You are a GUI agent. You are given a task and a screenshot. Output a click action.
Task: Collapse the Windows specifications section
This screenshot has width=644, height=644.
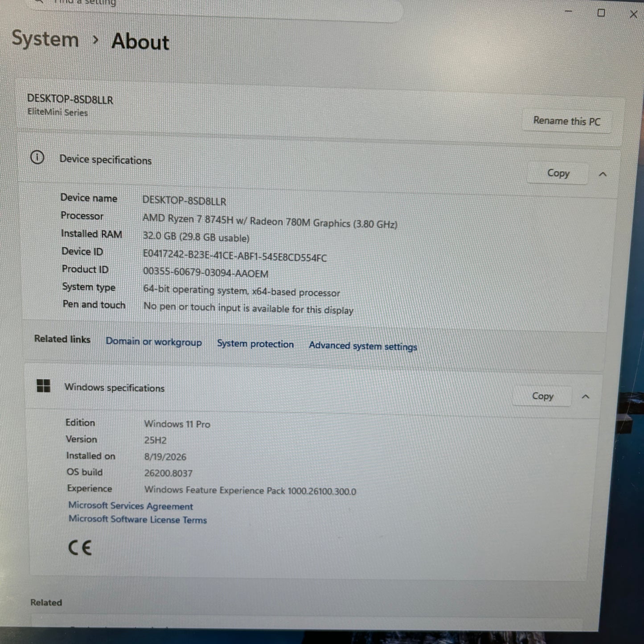586,397
